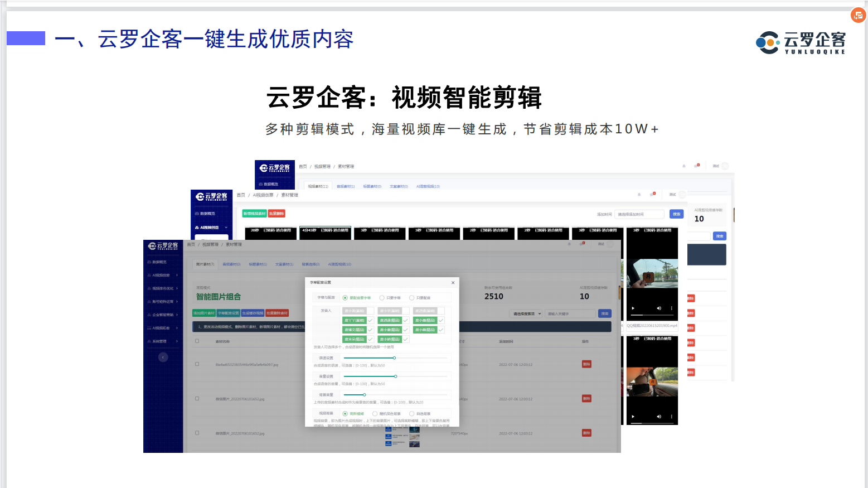This screenshot has width=868, height=488.
Task: Switch to the front window's AI混剪视频(10) tab
Action: (340, 264)
